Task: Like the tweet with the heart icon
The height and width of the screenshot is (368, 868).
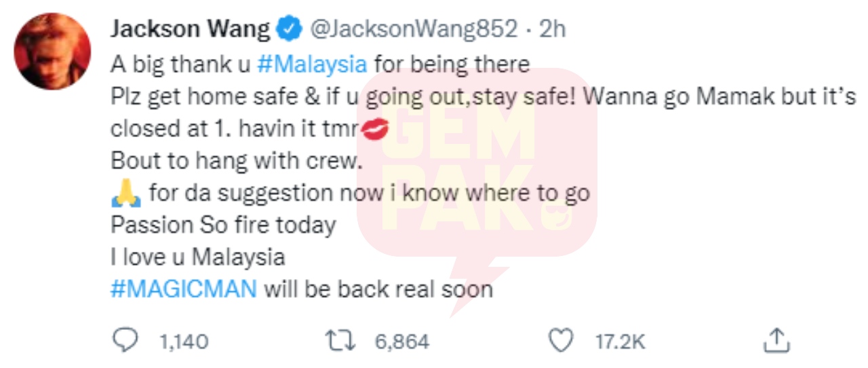Action: (560, 340)
